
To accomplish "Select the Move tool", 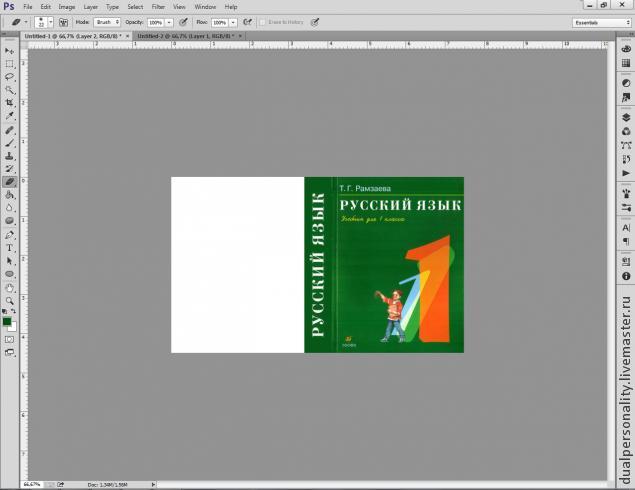I will (10, 50).
